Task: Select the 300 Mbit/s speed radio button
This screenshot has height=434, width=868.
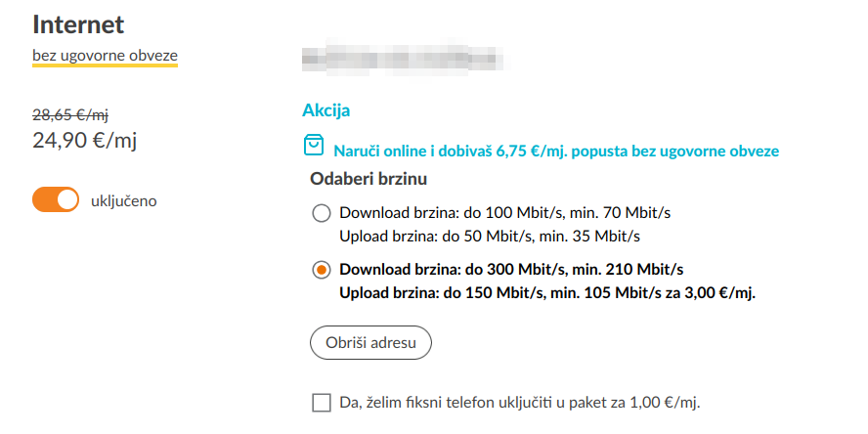Action: pyautogui.click(x=321, y=270)
